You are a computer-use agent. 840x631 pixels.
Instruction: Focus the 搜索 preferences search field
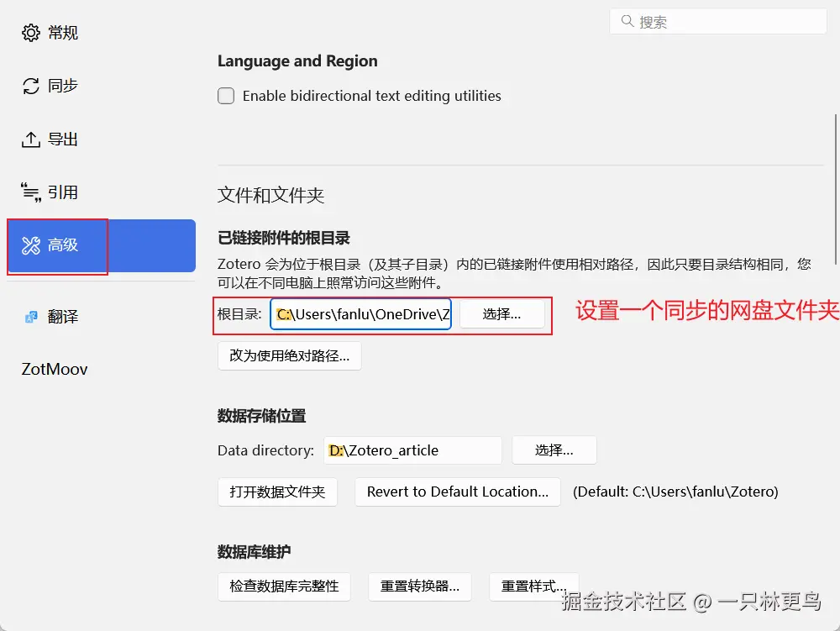point(718,22)
